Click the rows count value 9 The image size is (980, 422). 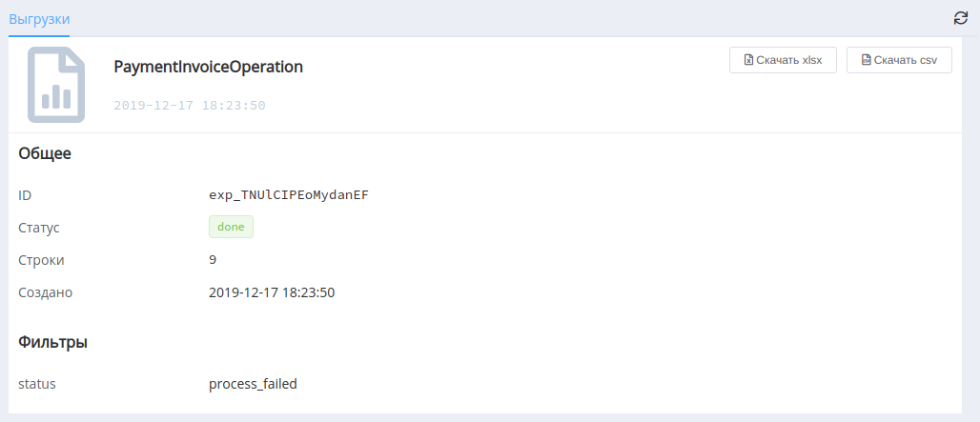click(213, 260)
